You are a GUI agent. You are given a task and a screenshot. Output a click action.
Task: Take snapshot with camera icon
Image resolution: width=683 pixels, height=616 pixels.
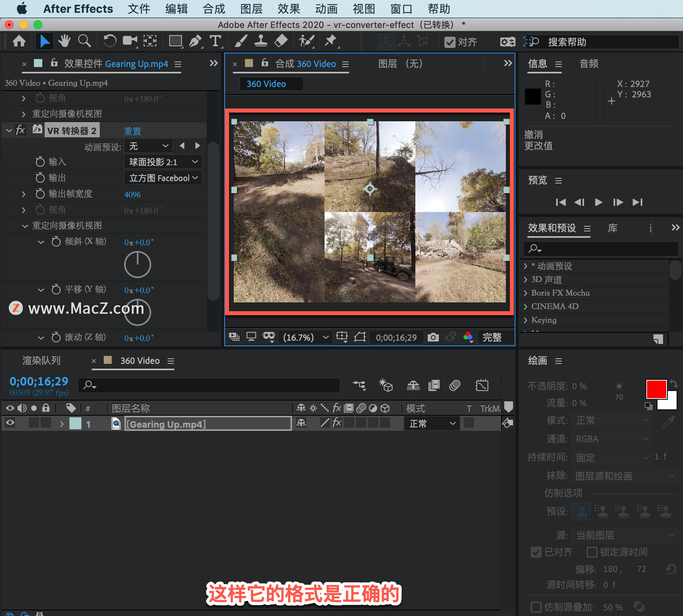[x=433, y=338]
